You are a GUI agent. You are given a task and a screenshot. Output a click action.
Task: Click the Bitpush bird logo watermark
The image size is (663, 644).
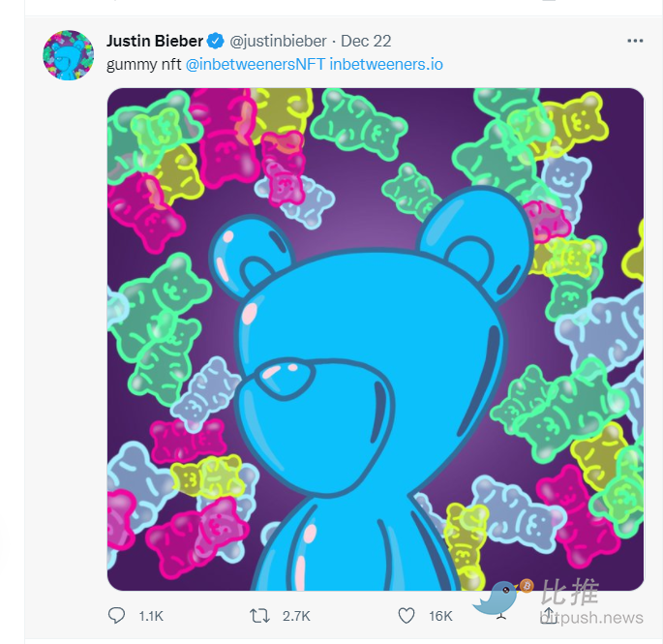501,598
